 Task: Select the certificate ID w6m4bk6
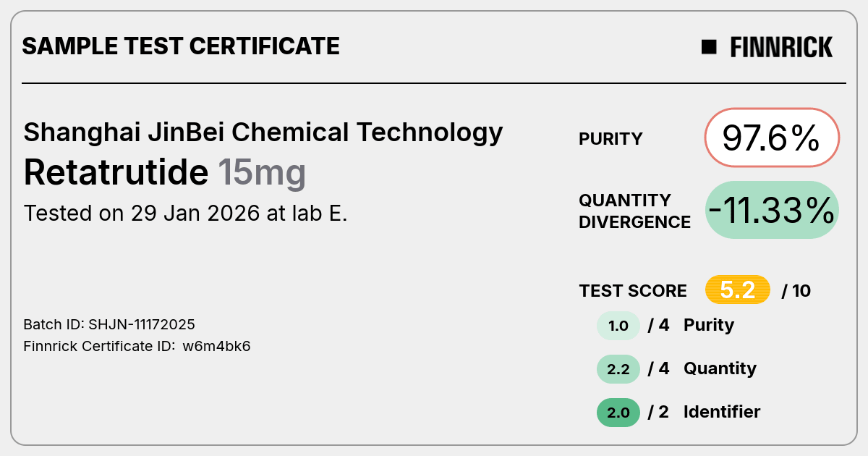[216, 346]
